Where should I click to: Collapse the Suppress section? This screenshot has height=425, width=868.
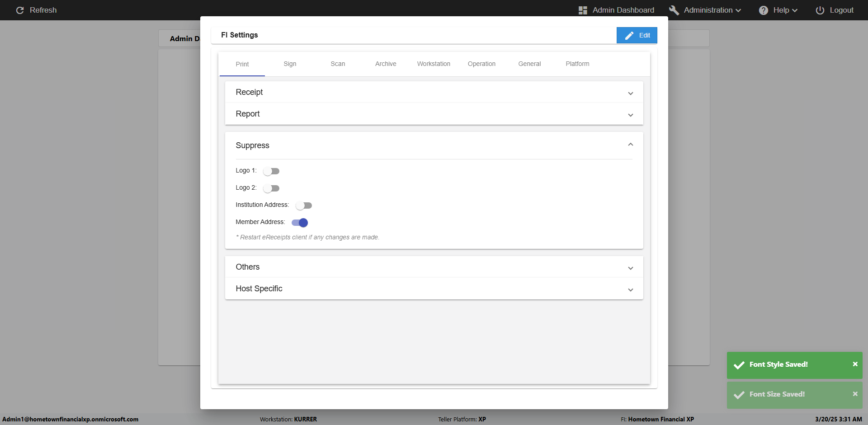(630, 145)
